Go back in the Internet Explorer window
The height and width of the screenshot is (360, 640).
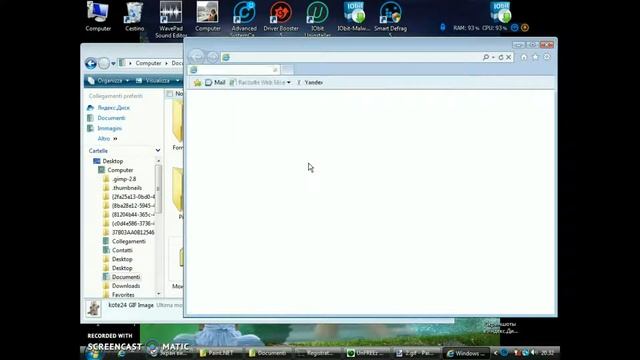197,56
